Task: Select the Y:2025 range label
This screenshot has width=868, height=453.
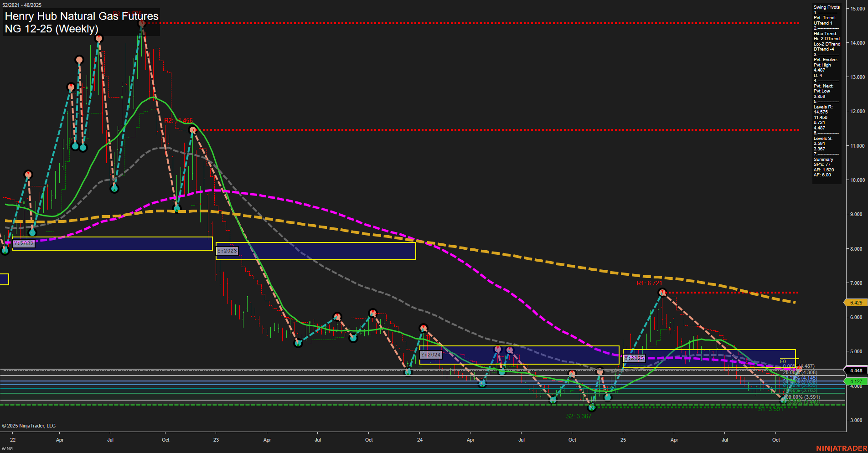Action: point(634,358)
